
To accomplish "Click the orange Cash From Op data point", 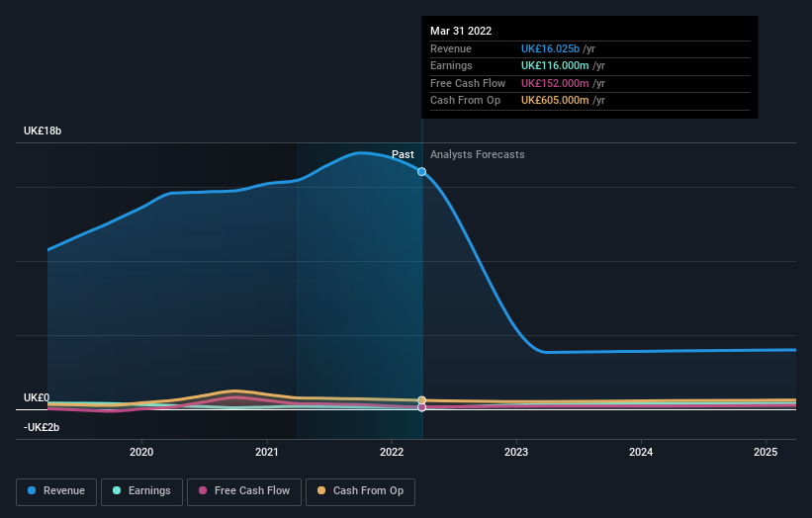I will pos(422,400).
